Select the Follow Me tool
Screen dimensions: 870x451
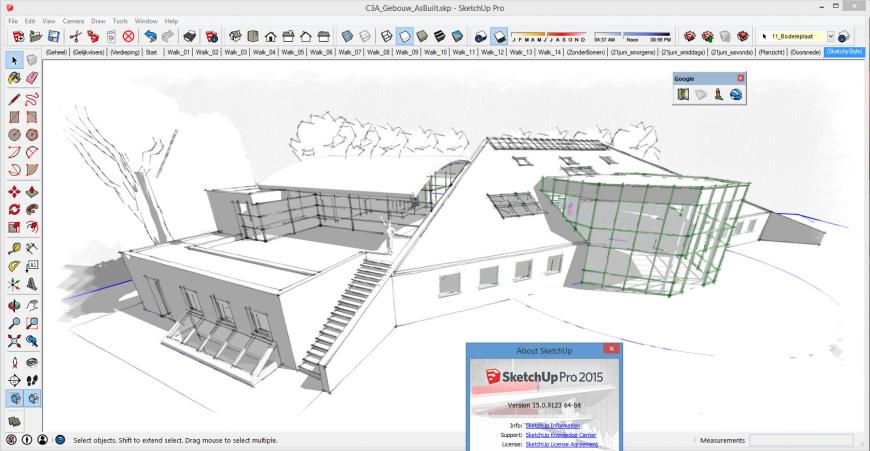click(x=32, y=210)
